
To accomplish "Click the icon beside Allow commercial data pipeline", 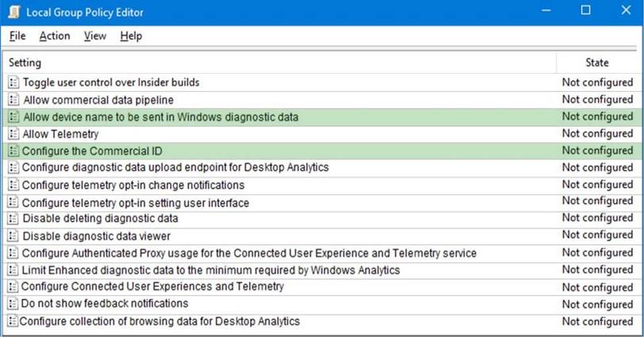I will [x=13, y=100].
